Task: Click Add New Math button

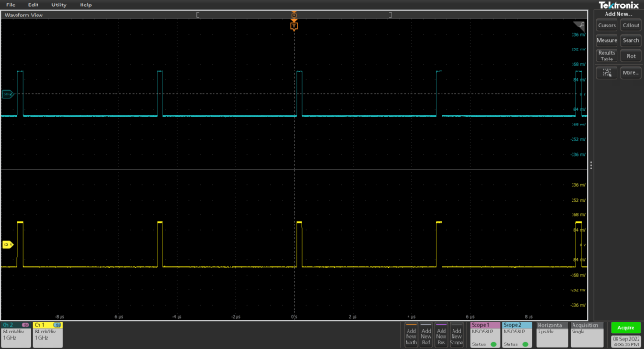Action: click(x=410, y=335)
